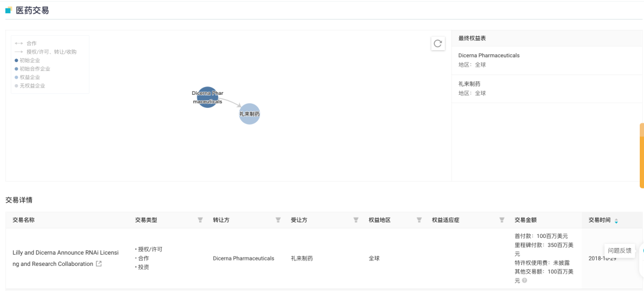Filter the 权益地区 column
The width and height of the screenshot is (644, 291).
[x=419, y=220]
